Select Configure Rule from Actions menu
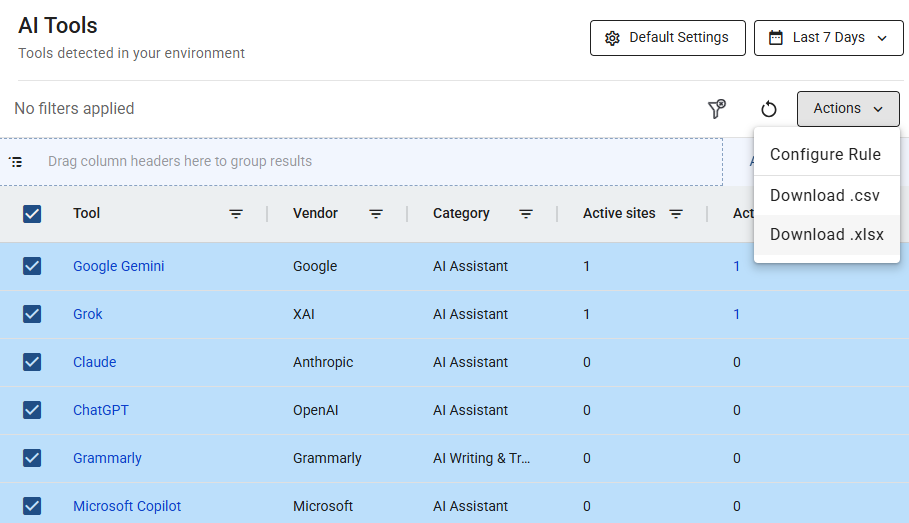 click(x=826, y=154)
